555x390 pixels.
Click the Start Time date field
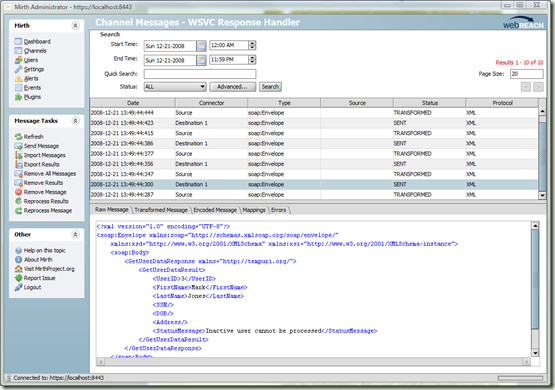[170, 46]
